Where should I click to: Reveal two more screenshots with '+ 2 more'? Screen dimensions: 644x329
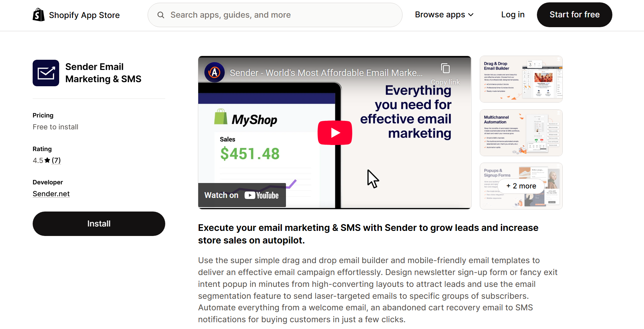tap(521, 186)
